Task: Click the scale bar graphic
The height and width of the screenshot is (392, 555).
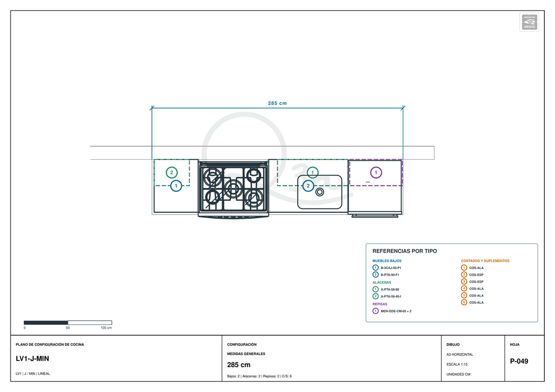Action: point(68,322)
